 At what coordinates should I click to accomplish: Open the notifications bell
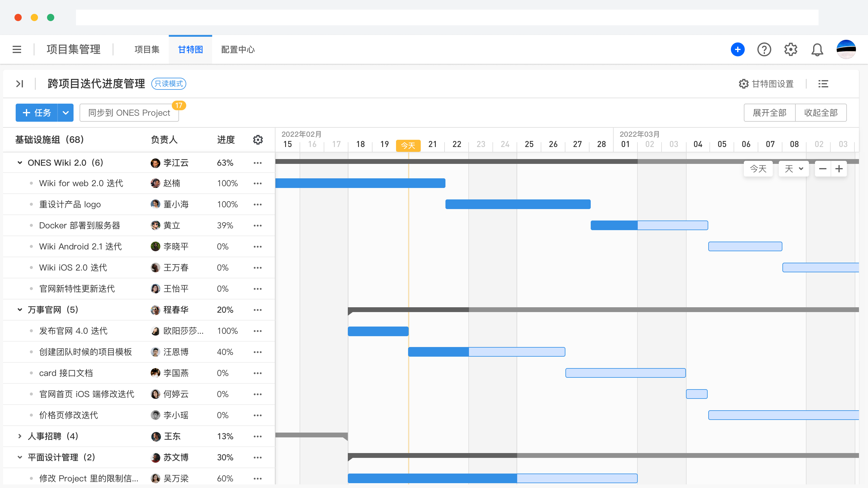(817, 50)
